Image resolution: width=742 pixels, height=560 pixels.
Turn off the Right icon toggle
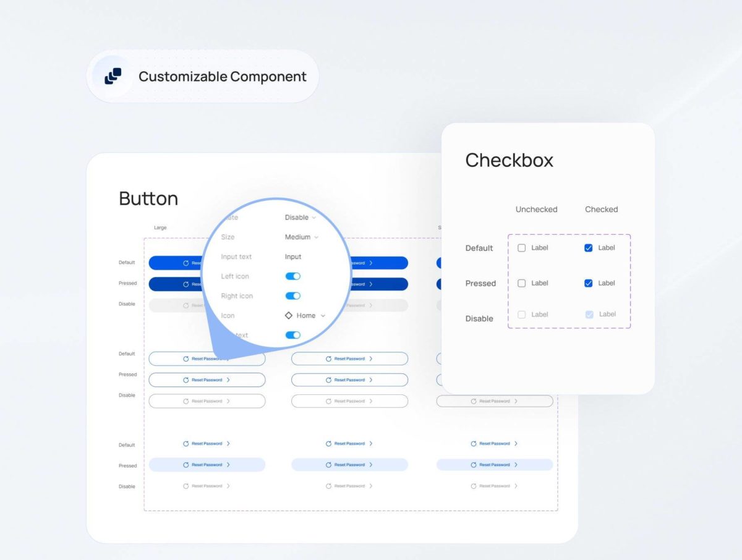(292, 296)
